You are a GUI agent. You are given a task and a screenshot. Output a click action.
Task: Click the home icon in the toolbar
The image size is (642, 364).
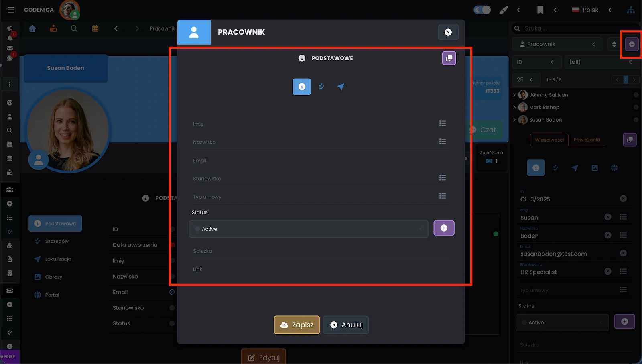click(x=33, y=28)
